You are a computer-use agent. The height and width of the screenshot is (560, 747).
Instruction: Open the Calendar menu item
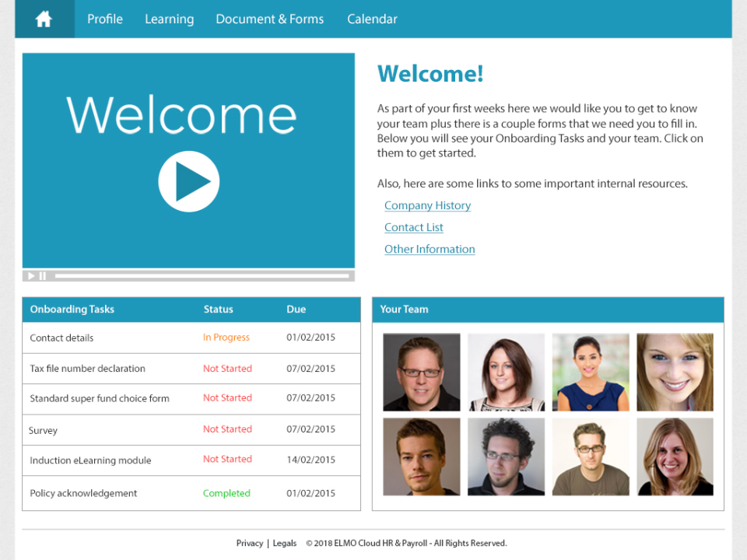pos(372,19)
